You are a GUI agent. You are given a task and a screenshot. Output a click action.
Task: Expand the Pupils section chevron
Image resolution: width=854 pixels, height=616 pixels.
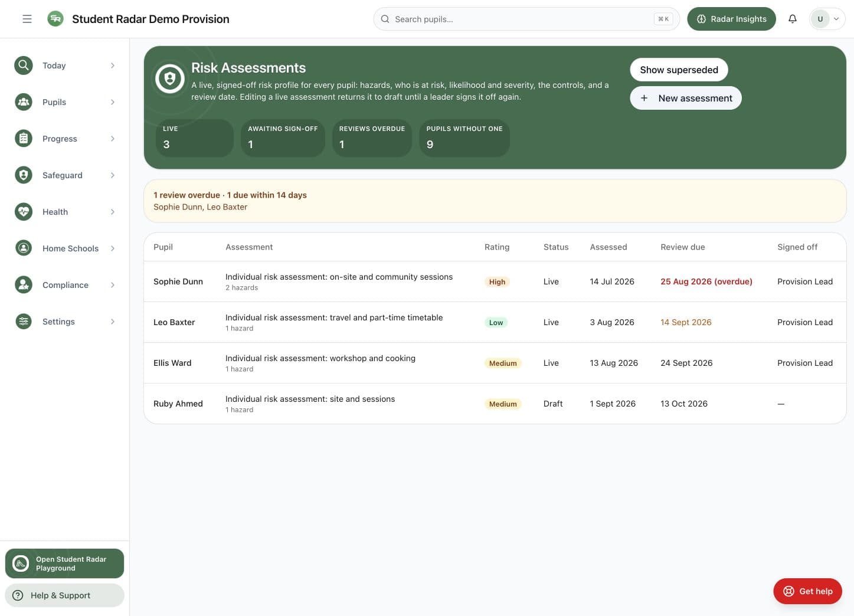click(x=112, y=102)
